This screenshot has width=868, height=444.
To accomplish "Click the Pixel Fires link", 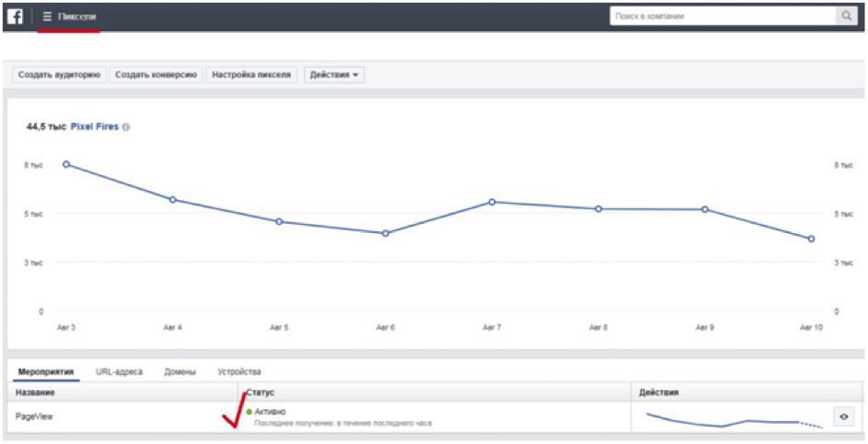I will pos(95,127).
